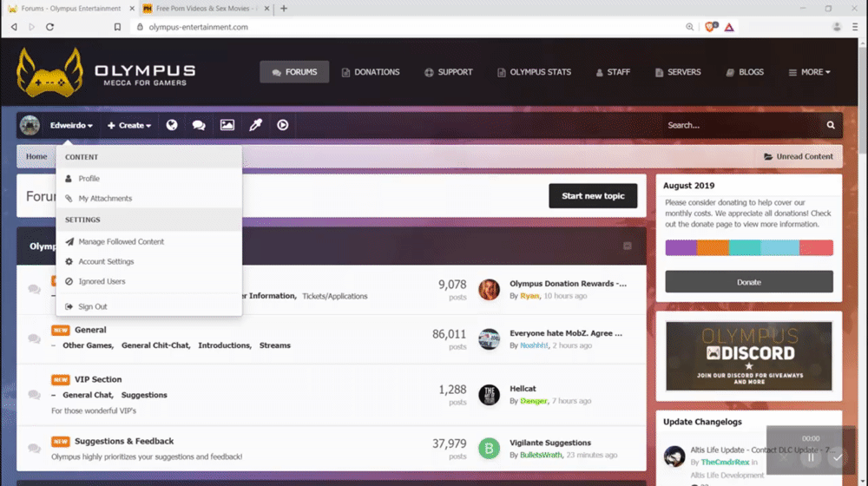Open the Vigilante Suggestions topic
The width and height of the screenshot is (868, 486).
click(x=550, y=443)
